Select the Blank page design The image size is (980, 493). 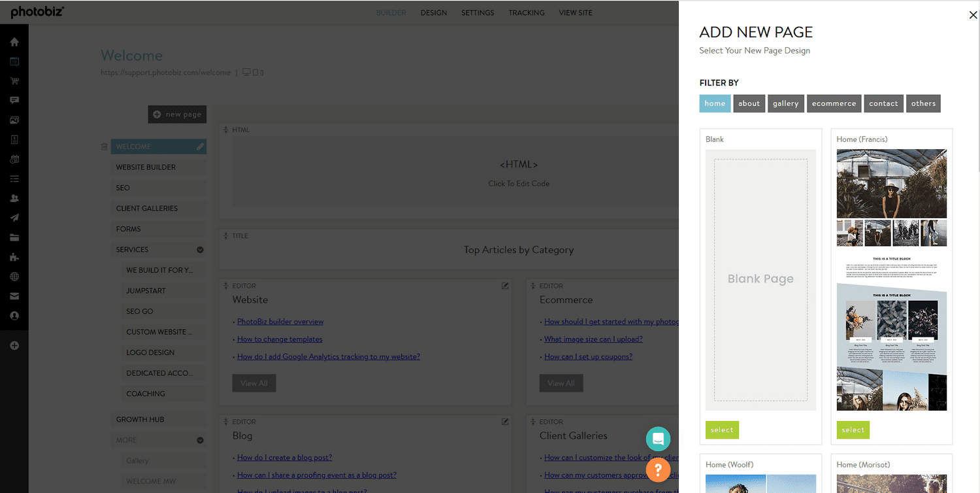tap(721, 430)
